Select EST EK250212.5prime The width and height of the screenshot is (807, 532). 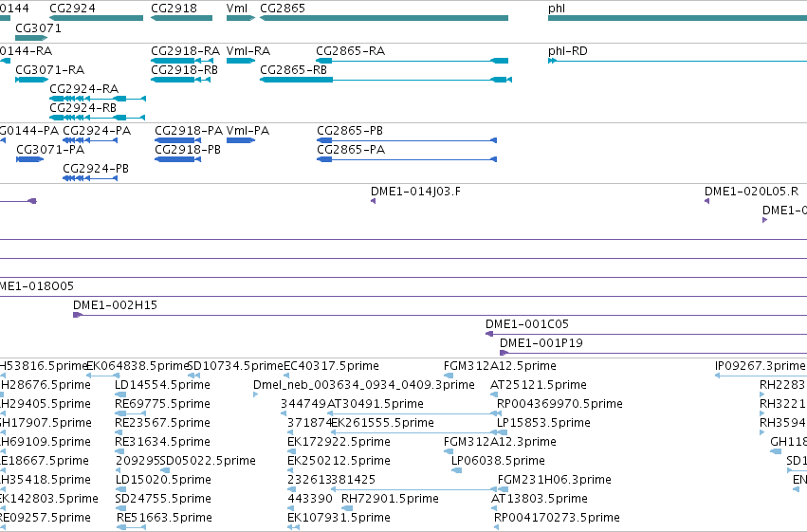pos(291,471)
